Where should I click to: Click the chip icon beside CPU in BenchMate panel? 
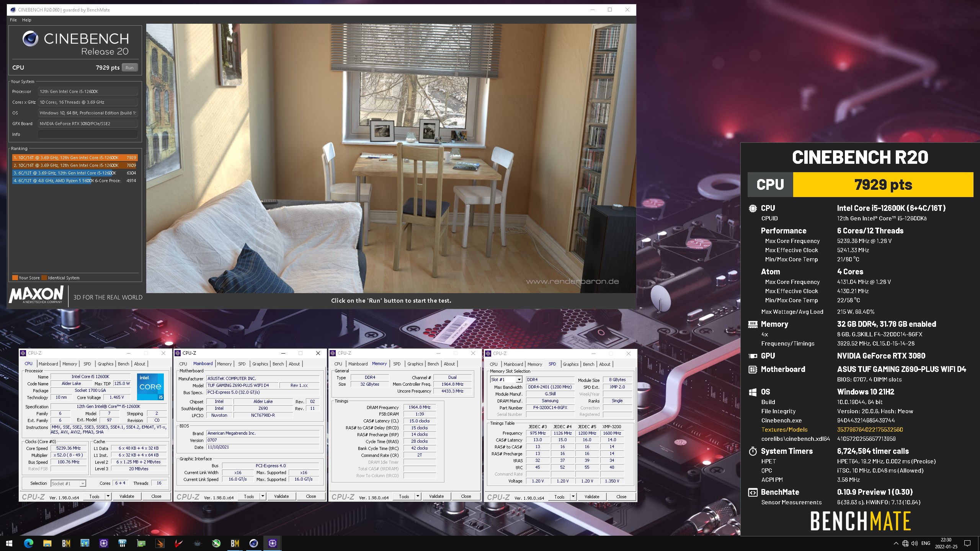pos(753,208)
